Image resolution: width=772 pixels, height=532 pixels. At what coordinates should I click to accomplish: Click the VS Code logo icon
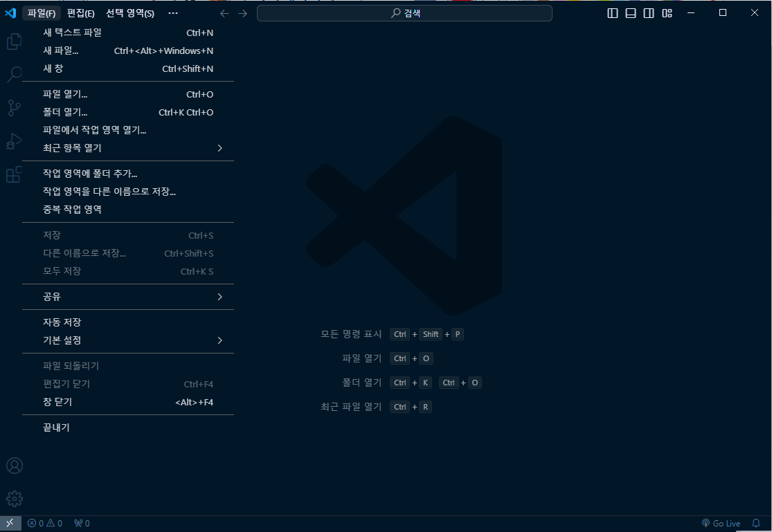pyautogui.click(x=10, y=13)
